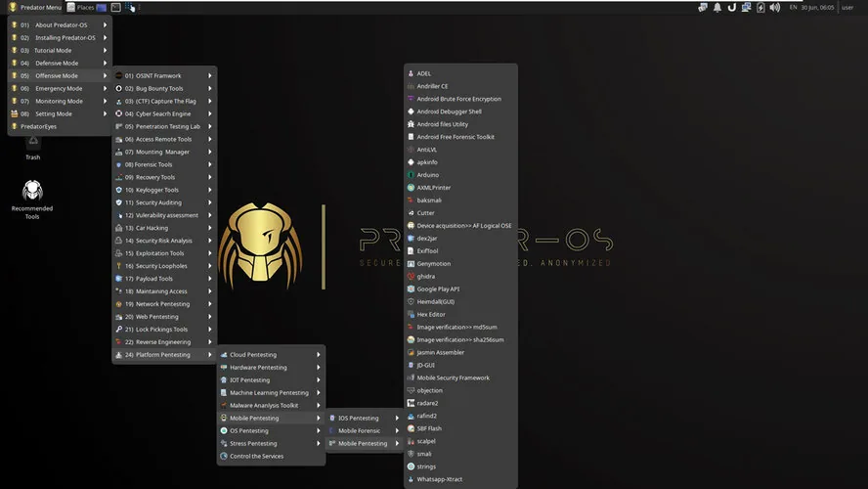Expand Web Pentesting submenu arrow
This screenshot has height=489, width=868.
210,317
